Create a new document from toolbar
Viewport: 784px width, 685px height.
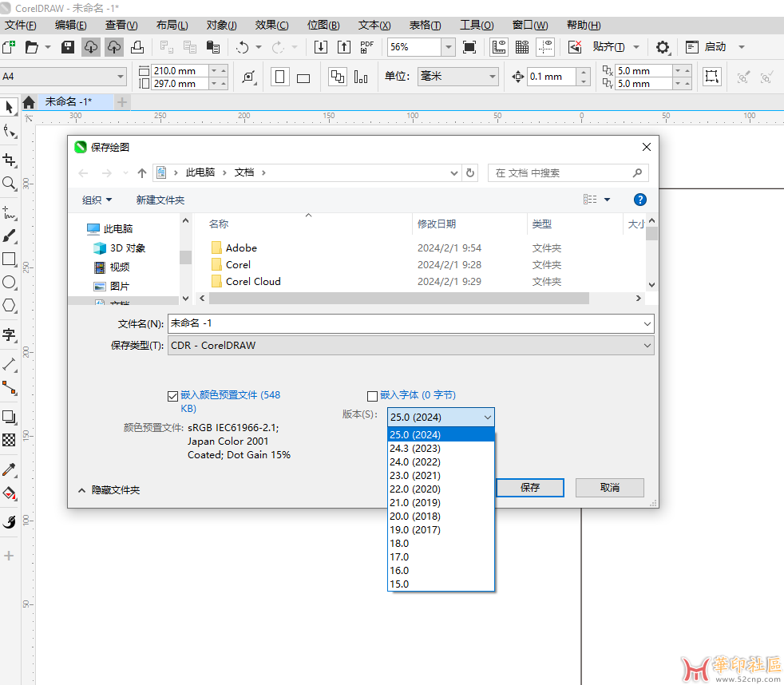[x=9, y=47]
